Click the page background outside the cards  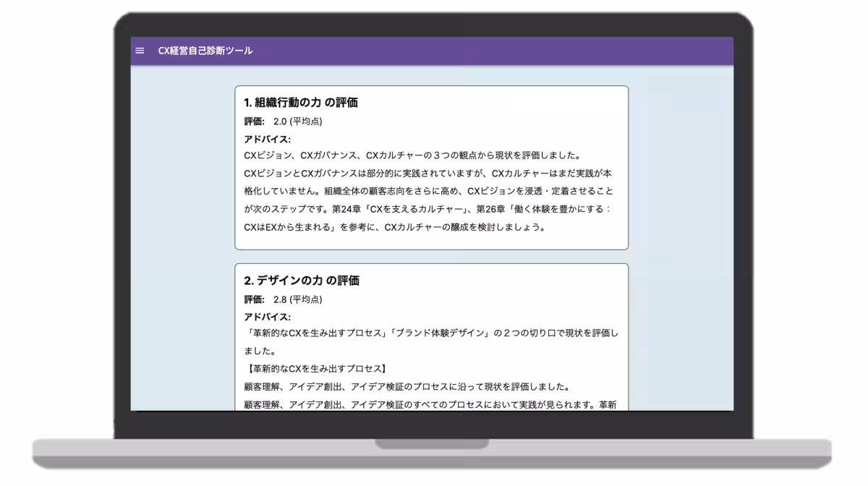(181, 217)
